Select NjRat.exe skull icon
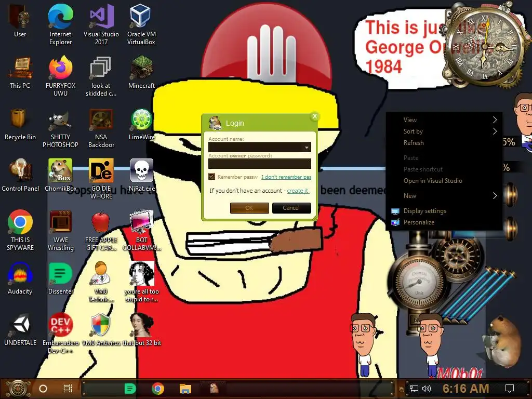This screenshot has width=532, height=399. 141,175
